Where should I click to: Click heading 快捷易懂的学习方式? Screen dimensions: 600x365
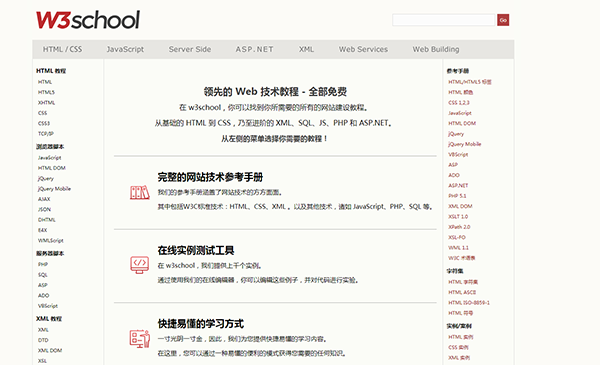(x=201, y=324)
